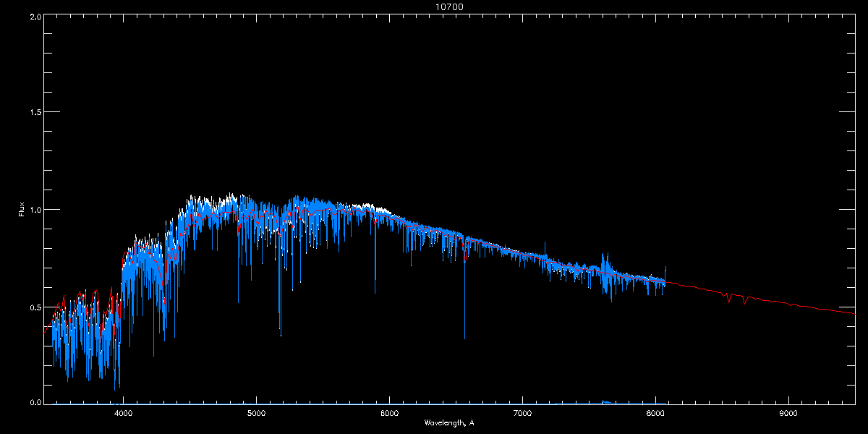The image size is (868, 434).
Task: Click the 4000 wavelength tick label
Action: pos(124,414)
